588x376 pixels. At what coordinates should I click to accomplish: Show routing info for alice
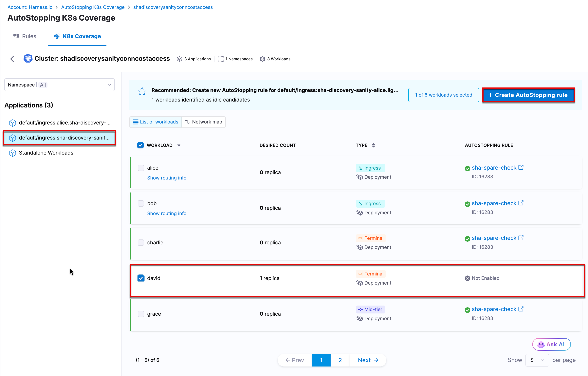[x=167, y=178]
